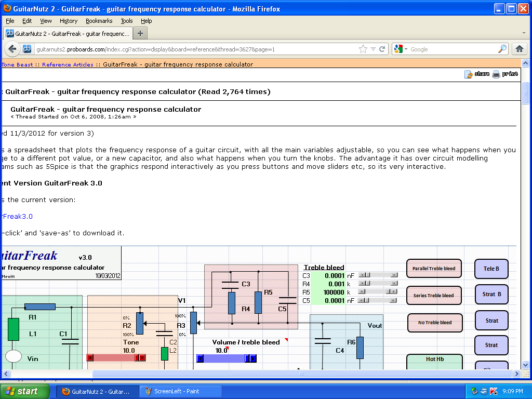
Task: Click the Tele B preset button
Action: pyautogui.click(x=491, y=269)
